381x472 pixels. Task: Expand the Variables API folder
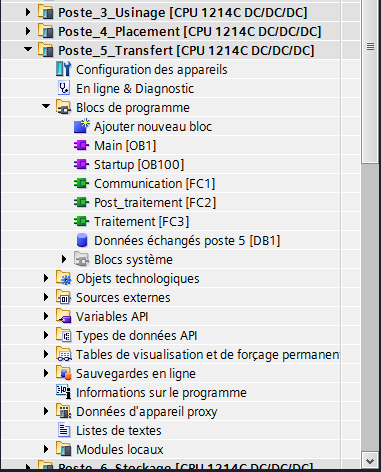tap(46, 316)
